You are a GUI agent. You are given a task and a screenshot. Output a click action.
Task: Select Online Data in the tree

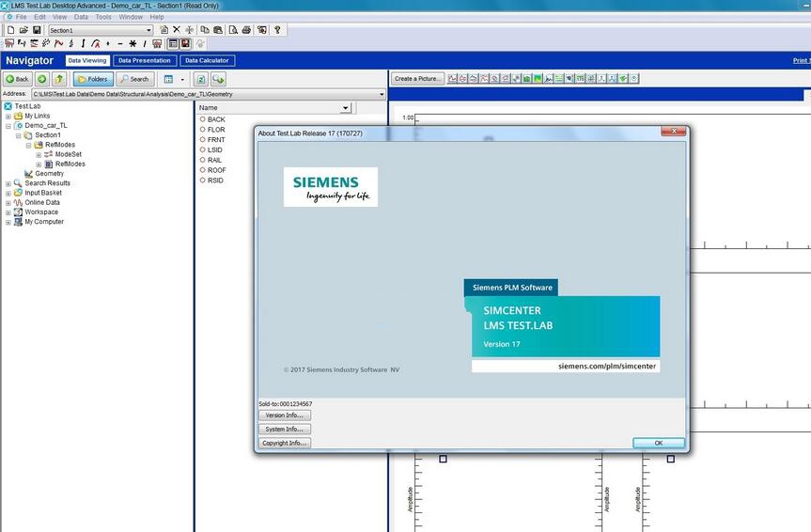pyautogui.click(x=42, y=202)
